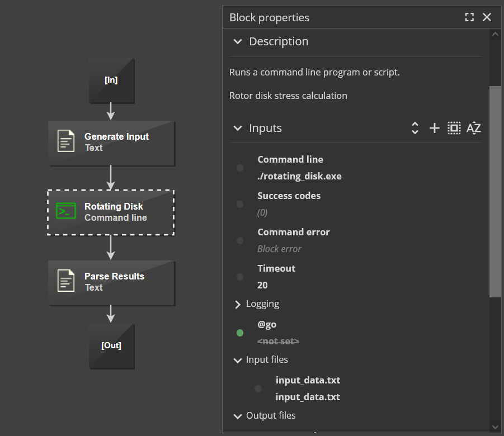Select the Rotating Disk terminal icon
Screen dimensions: 504x436
(x=66, y=211)
